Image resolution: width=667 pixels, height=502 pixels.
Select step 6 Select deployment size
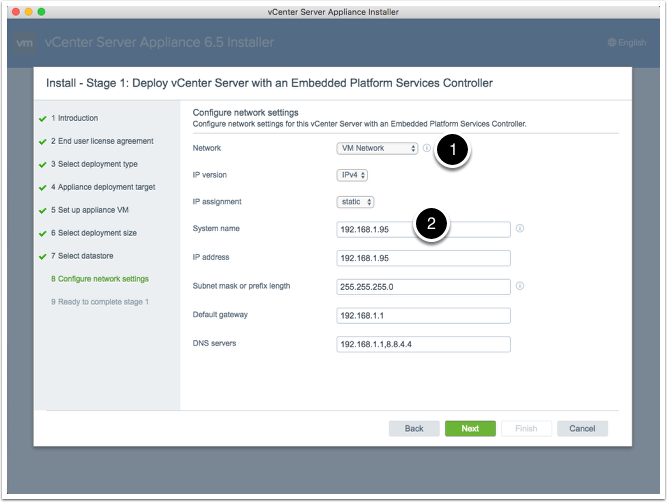click(94, 233)
